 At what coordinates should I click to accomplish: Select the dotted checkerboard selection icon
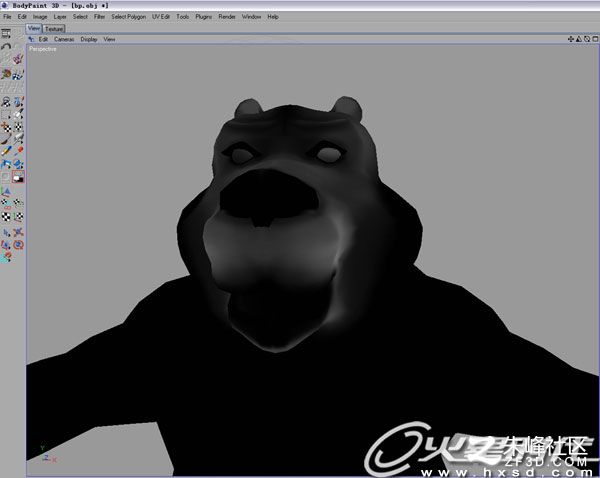pos(18,127)
